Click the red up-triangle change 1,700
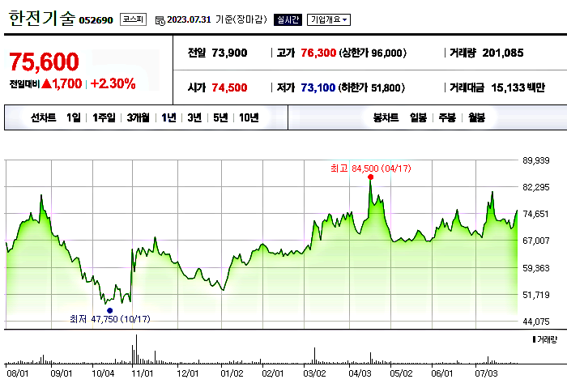 coord(62,84)
